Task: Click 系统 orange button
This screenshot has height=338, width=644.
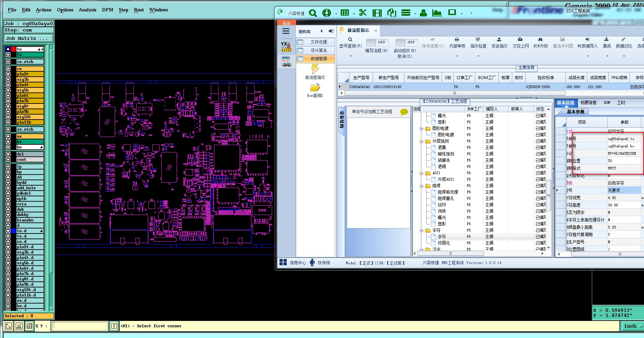Action: click(286, 23)
